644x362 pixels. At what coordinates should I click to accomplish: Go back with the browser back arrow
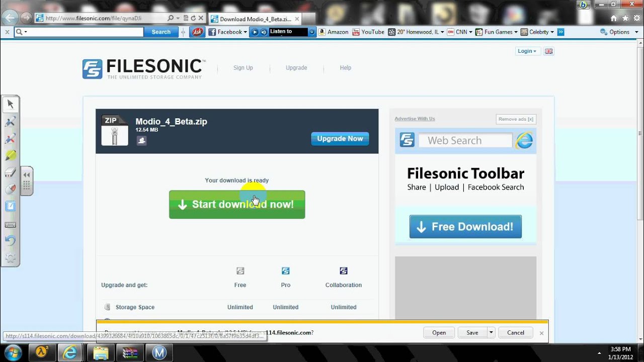click(x=10, y=18)
